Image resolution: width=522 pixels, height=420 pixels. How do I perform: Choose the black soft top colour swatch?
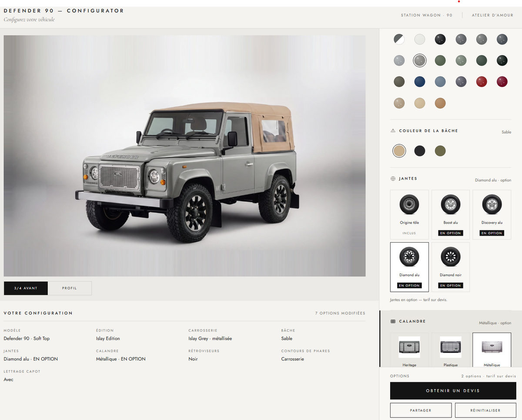coord(419,151)
